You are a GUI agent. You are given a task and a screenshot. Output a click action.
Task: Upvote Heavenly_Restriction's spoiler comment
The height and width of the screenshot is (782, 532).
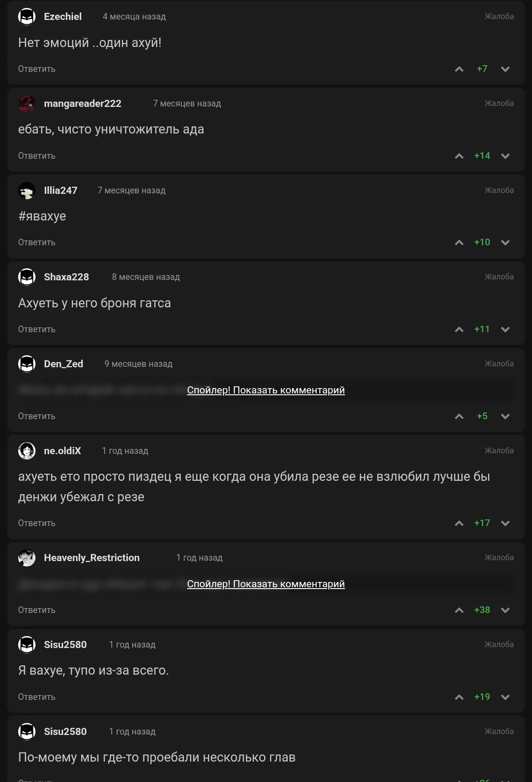coord(459,610)
